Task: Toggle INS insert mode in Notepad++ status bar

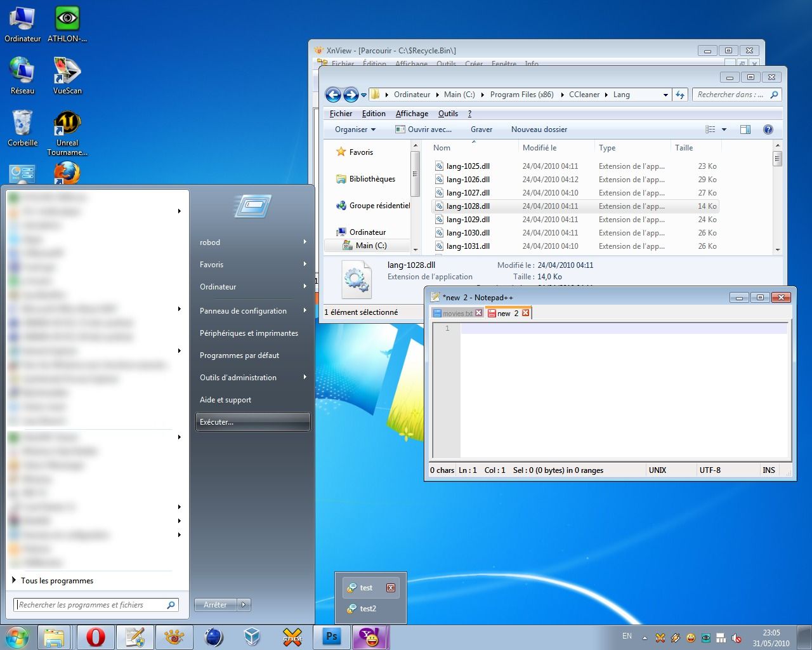Action: pyautogui.click(x=768, y=470)
